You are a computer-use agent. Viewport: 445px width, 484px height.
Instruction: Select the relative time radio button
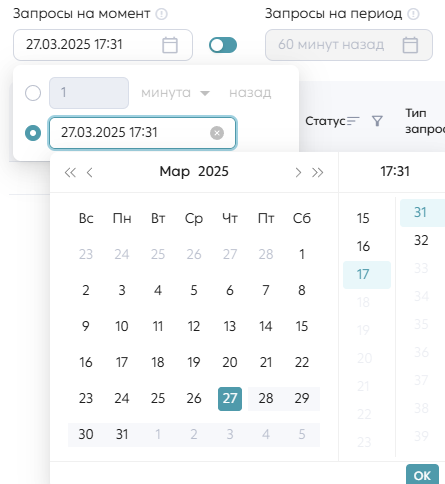coord(33,93)
